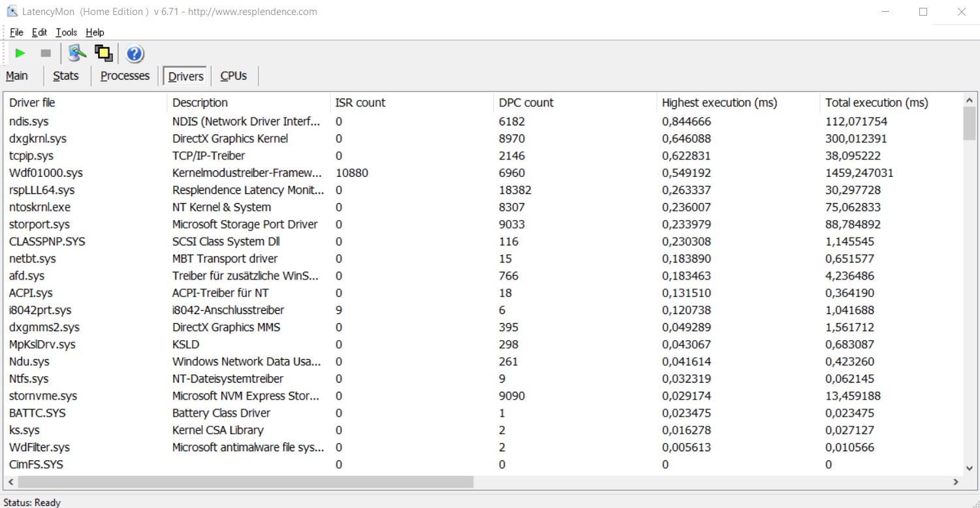Sort by Highest execution (ms) column
This screenshot has height=508, width=980.
(x=719, y=103)
